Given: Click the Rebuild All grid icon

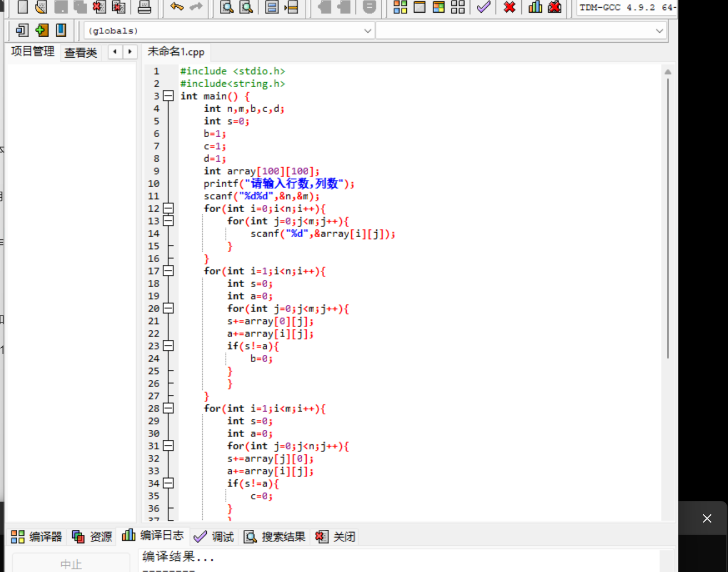Looking at the screenshot, I should click(458, 7).
